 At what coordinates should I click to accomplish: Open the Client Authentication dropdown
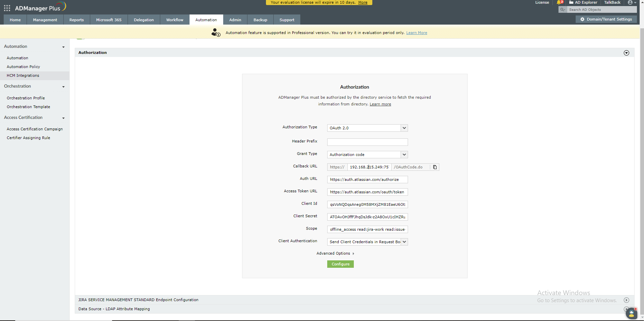pyautogui.click(x=404, y=242)
